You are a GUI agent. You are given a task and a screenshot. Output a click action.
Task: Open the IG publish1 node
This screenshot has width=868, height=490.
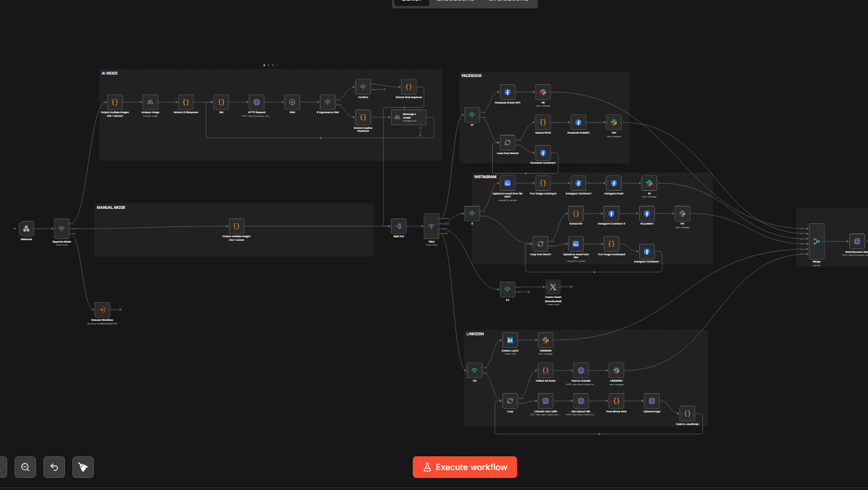647,213
